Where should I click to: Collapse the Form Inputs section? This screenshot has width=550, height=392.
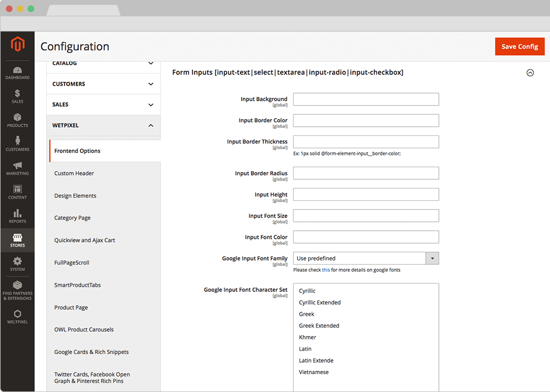coord(530,73)
